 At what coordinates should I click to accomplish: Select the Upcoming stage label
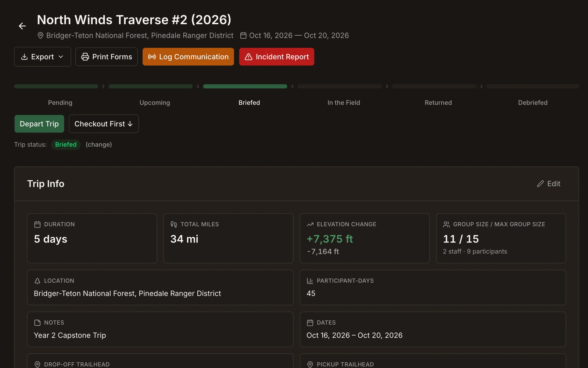(155, 103)
